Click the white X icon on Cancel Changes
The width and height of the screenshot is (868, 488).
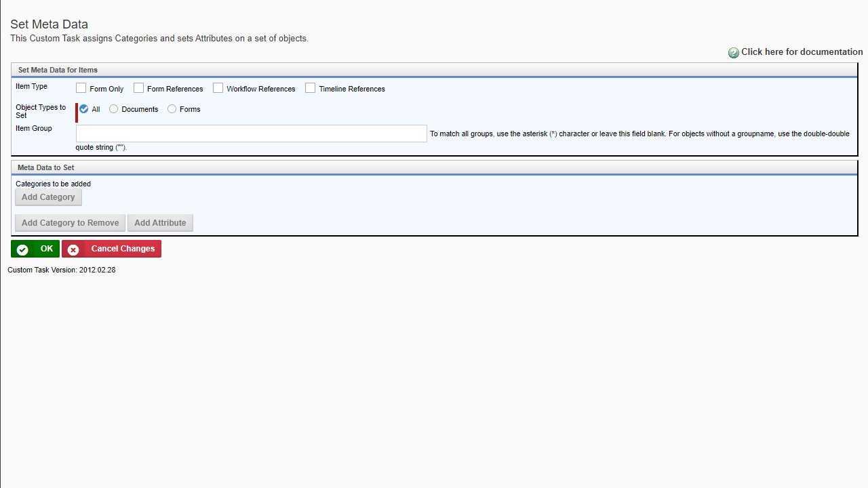click(73, 249)
